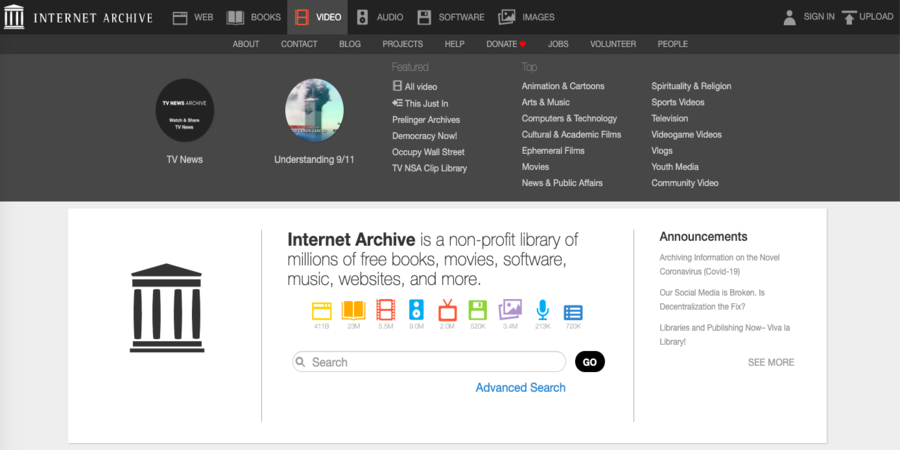Click the Internet Archive logo in top bar
The image size is (900, 450).
click(78, 17)
